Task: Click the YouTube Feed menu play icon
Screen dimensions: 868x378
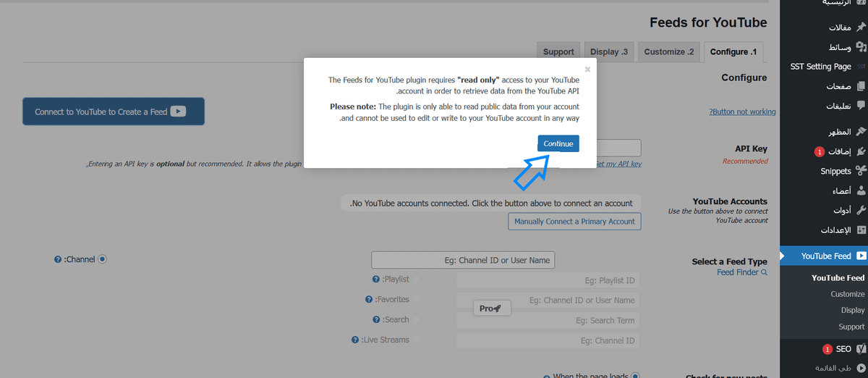Action: (x=861, y=256)
